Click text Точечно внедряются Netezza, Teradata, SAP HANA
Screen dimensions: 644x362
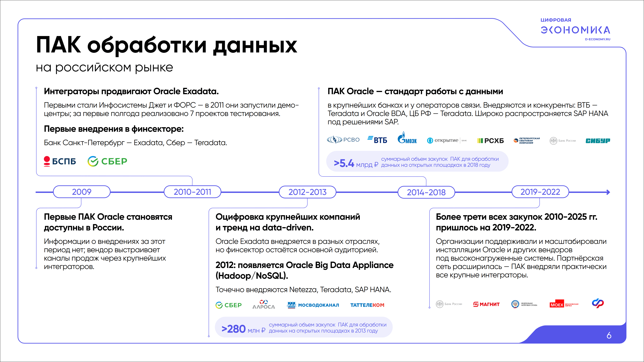(303, 290)
